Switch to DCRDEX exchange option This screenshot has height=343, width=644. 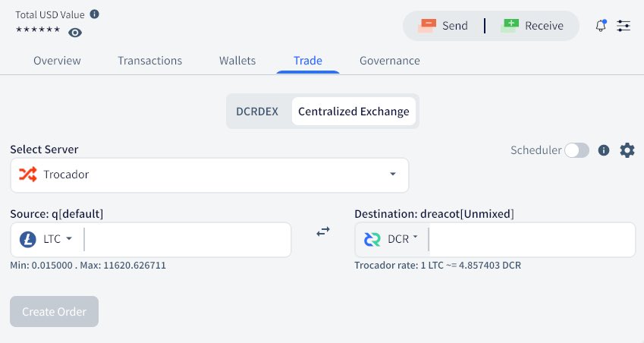[x=257, y=112]
